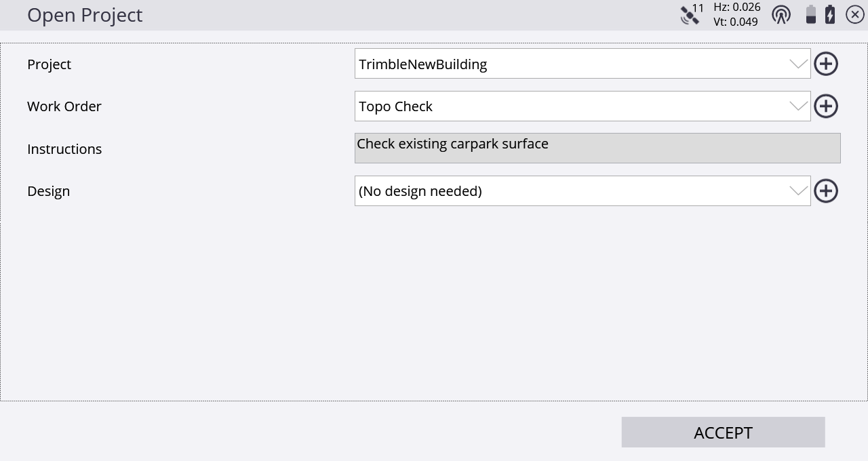
Task: Add a design using plus icon
Action: 826,191
